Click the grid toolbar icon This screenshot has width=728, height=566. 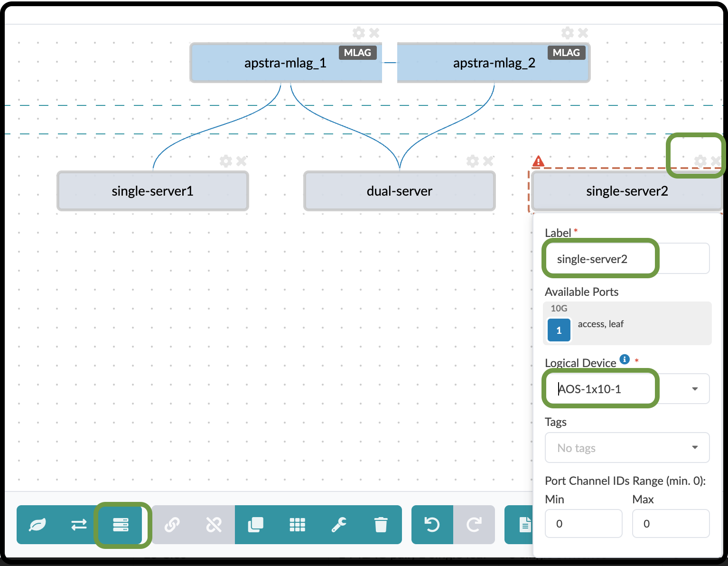coord(298,525)
